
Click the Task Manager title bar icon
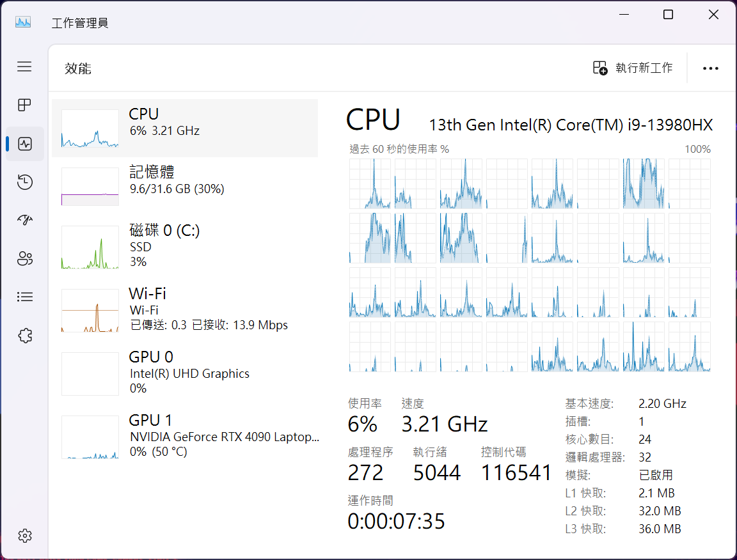23,22
